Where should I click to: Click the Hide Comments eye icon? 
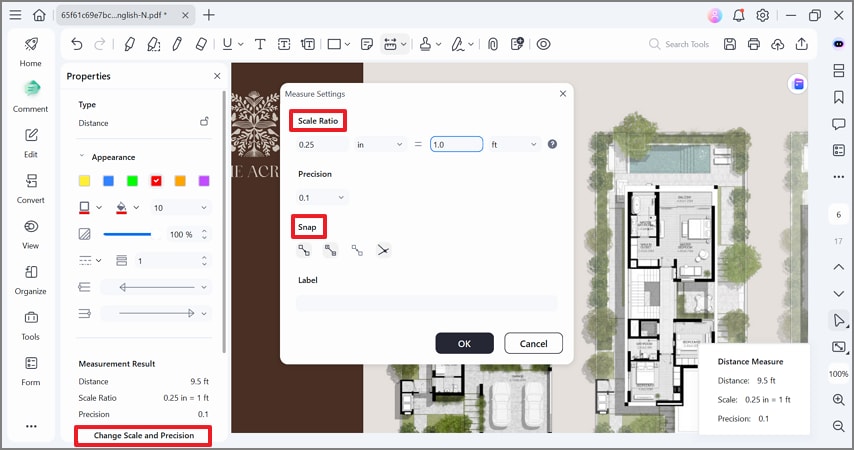pos(544,44)
